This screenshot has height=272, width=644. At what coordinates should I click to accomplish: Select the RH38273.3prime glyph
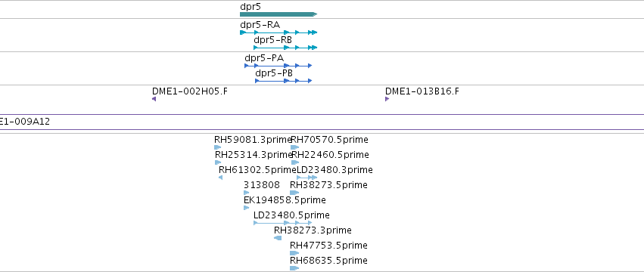coord(278,238)
